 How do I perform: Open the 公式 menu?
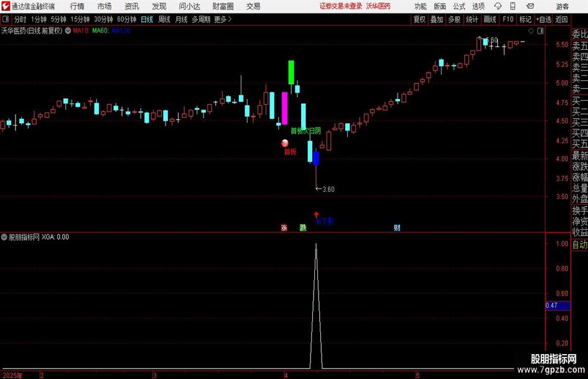pos(459,6)
